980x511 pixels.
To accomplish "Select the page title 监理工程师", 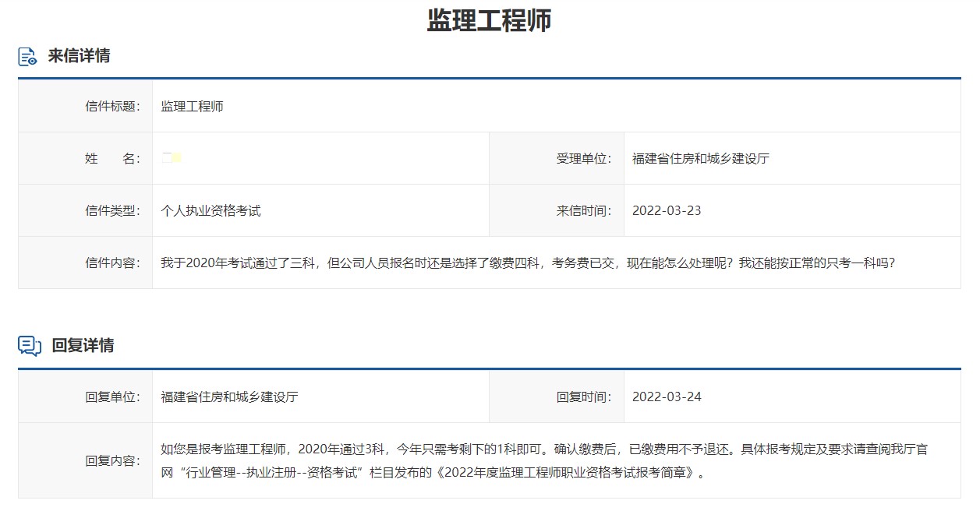I will point(489,21).
